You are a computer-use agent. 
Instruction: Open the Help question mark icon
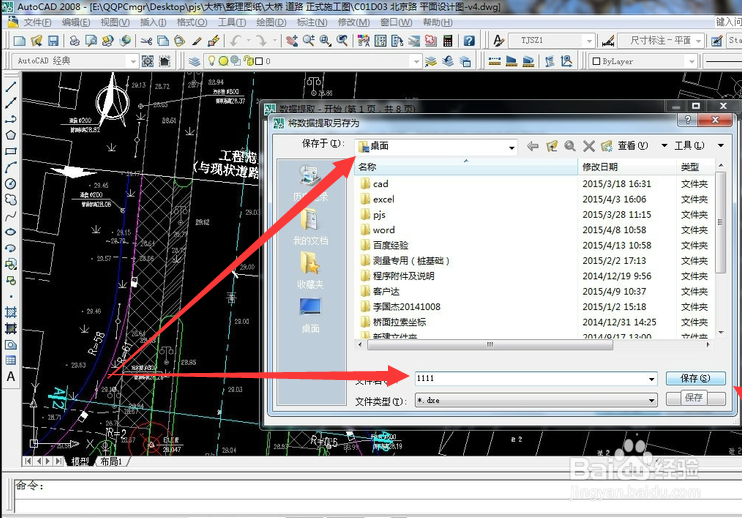469,41
